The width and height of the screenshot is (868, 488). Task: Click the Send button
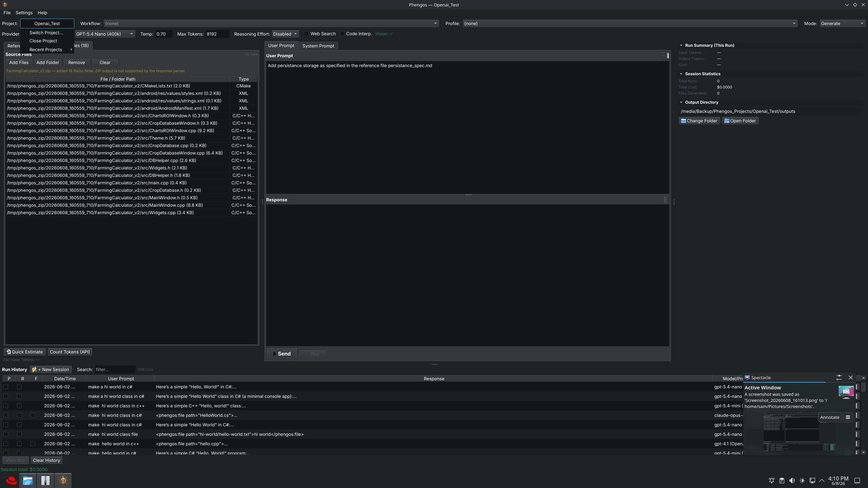(282, 354)
